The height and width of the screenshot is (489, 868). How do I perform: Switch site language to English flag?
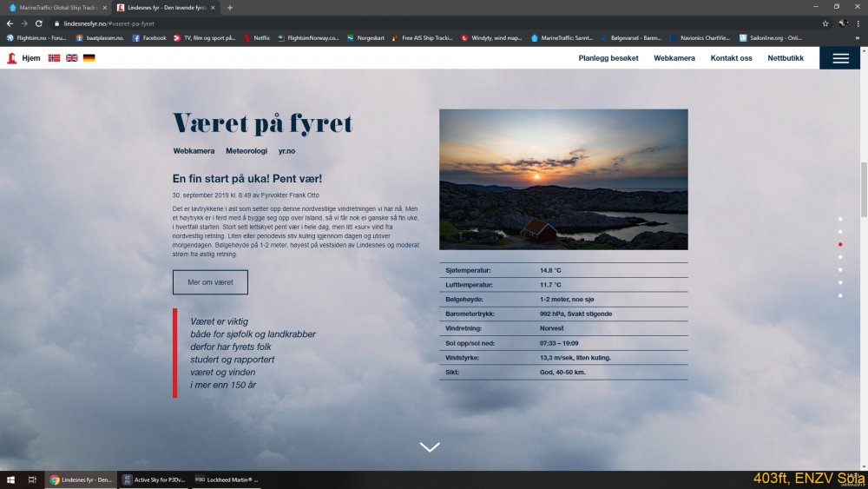point(71,57)
